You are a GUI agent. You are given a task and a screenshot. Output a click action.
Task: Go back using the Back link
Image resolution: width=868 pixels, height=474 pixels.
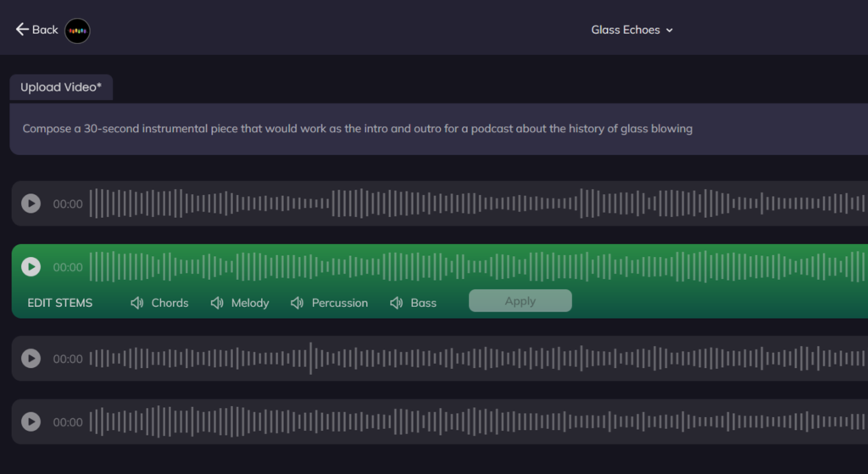pyautogui.click(x=45, y=30)
